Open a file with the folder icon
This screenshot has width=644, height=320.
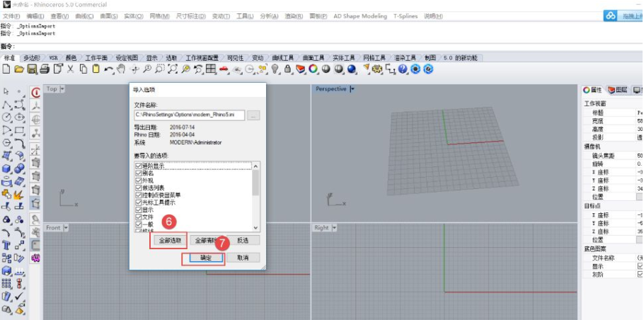[19, 69]
